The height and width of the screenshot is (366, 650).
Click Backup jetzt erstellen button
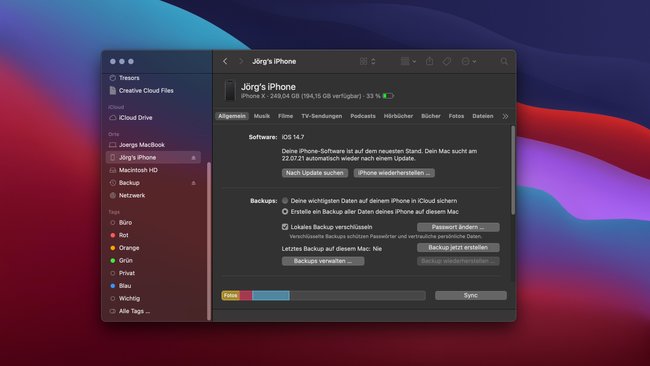[458, 247]
